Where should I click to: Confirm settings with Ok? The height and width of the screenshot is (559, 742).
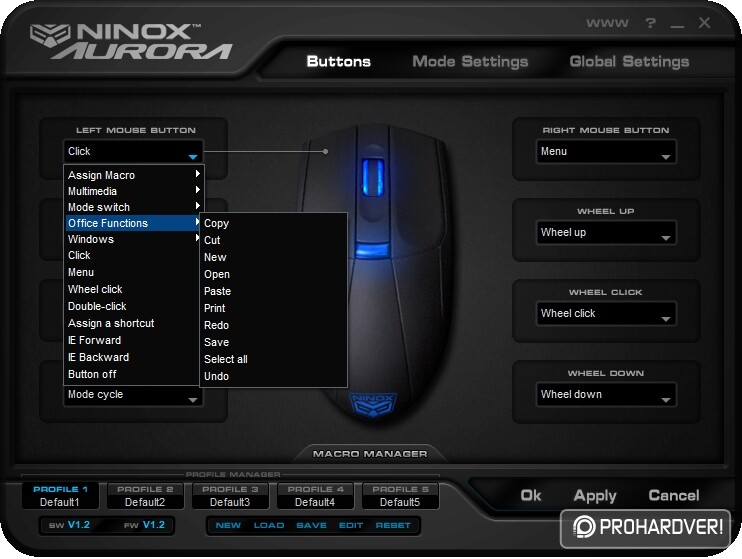531,496
